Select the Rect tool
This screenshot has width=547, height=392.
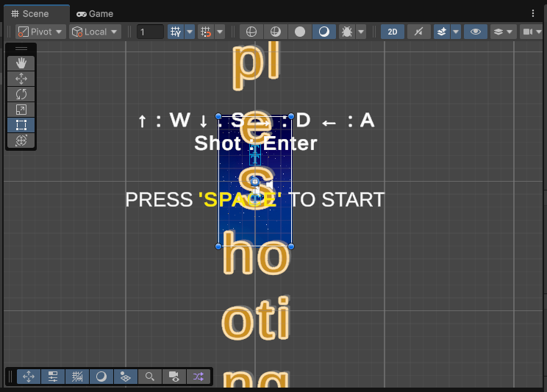(x=21, y=125)
